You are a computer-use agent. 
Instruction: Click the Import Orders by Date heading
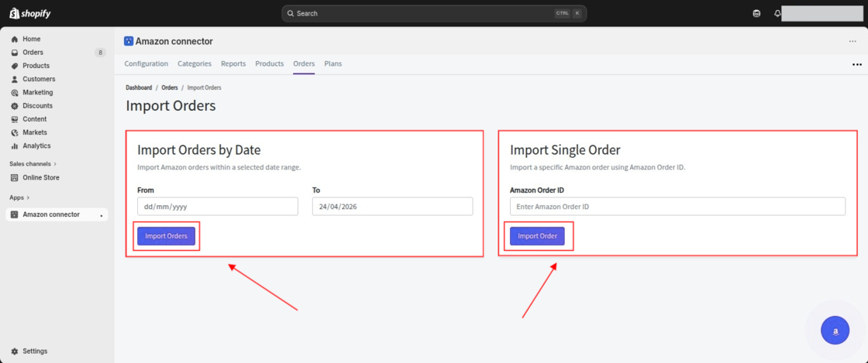tap(198, 150)
